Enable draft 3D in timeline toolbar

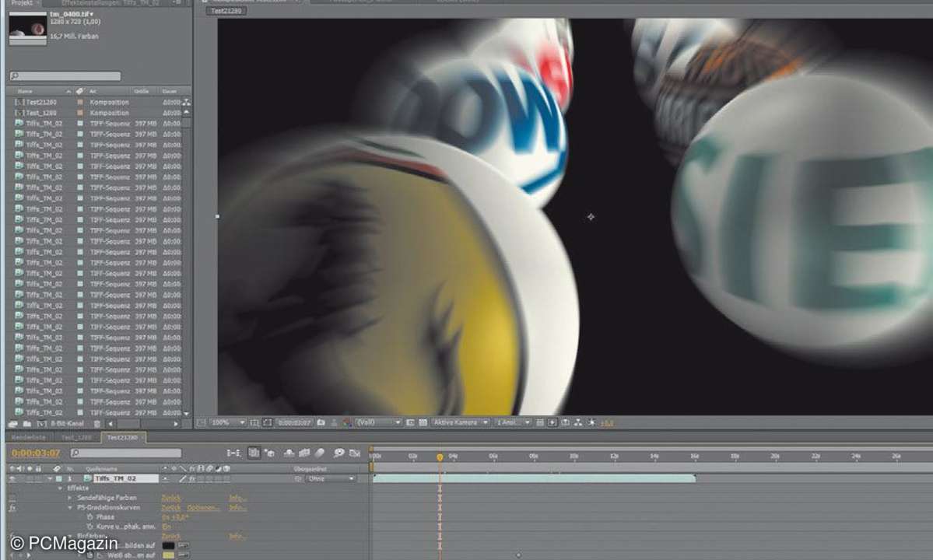(269, 453)
